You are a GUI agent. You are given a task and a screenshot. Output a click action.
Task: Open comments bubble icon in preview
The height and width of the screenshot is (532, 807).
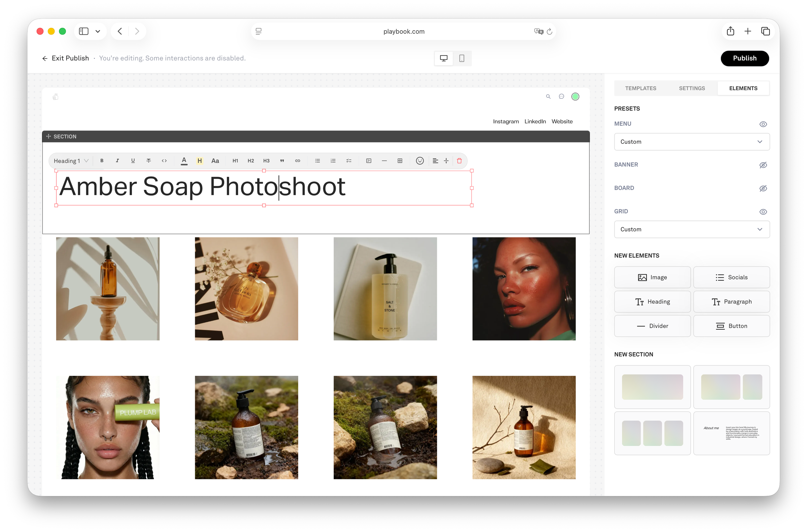[x=561, y=97]
